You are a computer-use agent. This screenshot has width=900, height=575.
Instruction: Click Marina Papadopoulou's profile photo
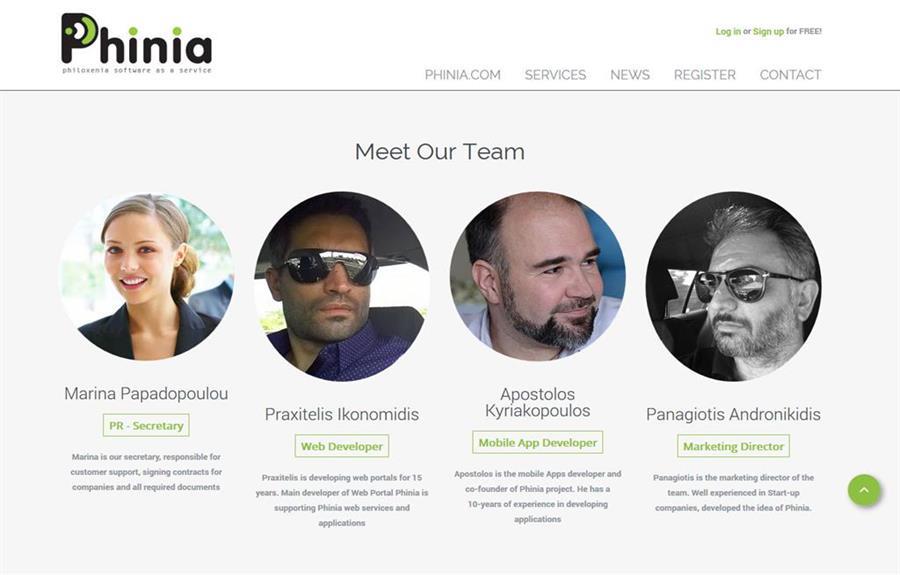point(146,277)
